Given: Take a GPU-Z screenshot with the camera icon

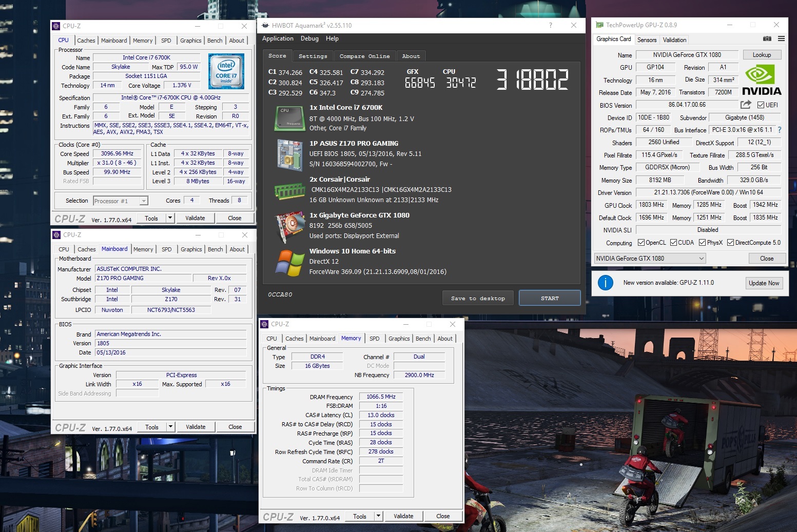Looking at the screenshot, I should point(767,39).
